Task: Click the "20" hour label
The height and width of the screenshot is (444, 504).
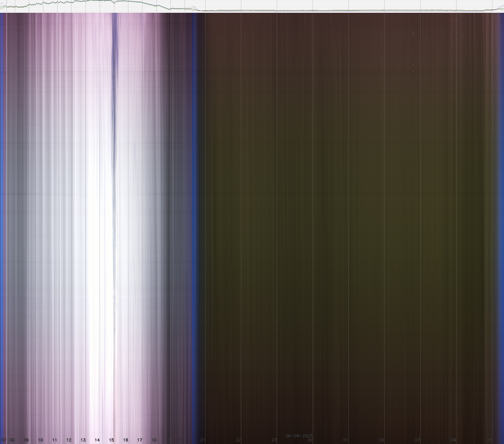Action: [182, 440]
